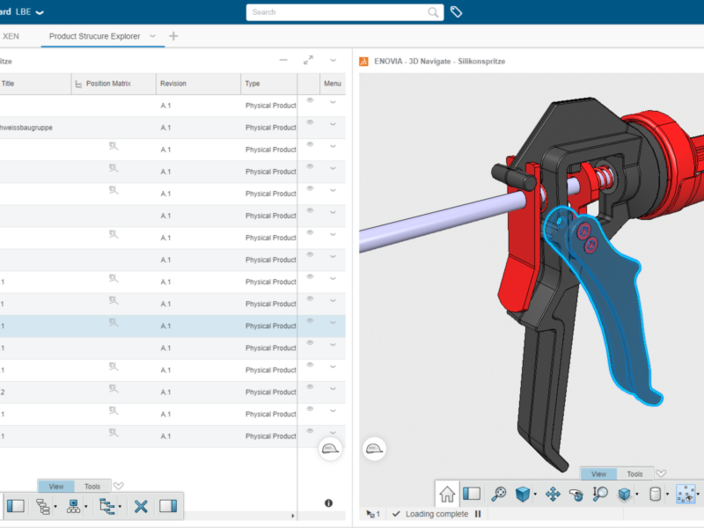Toggle visibility eye of the highlighted row
The height and width of the screenshot is (528, 704).
pos(310,321)
